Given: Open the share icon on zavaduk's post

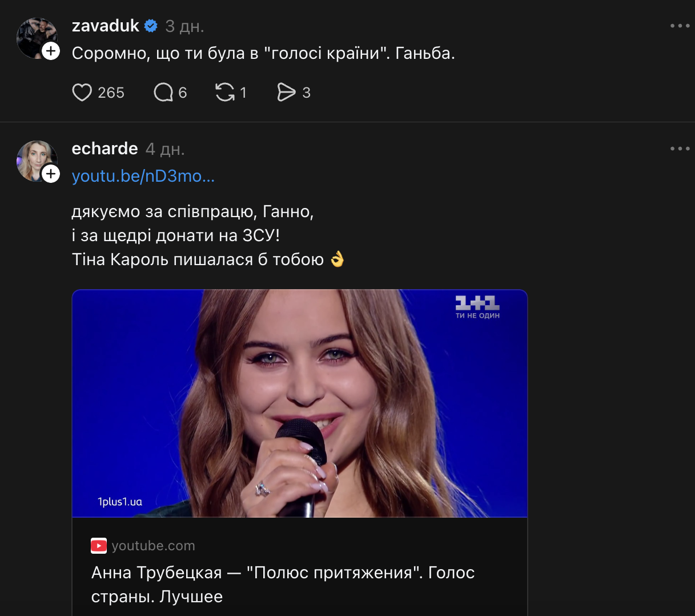Looking at the screenshot, I should [x=288, y=92].
